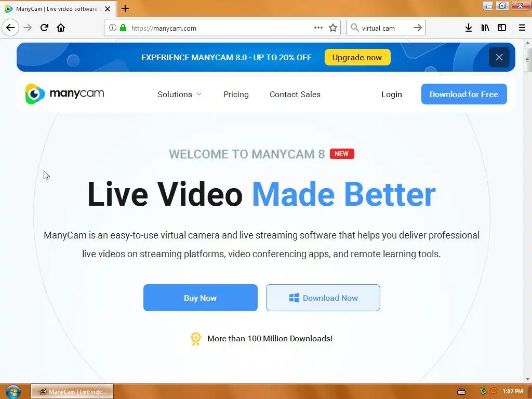The width and height of the screenshot is (532, 399).
Task: Open a new tab with plus icon
Action: 125,8
